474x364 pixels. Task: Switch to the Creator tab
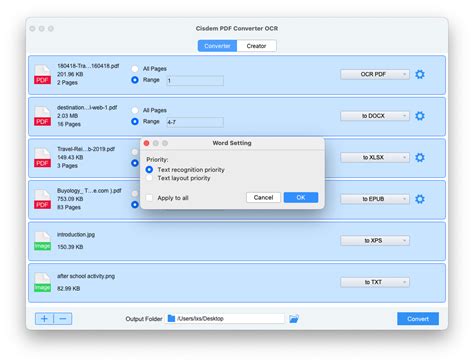pos(256,46)
